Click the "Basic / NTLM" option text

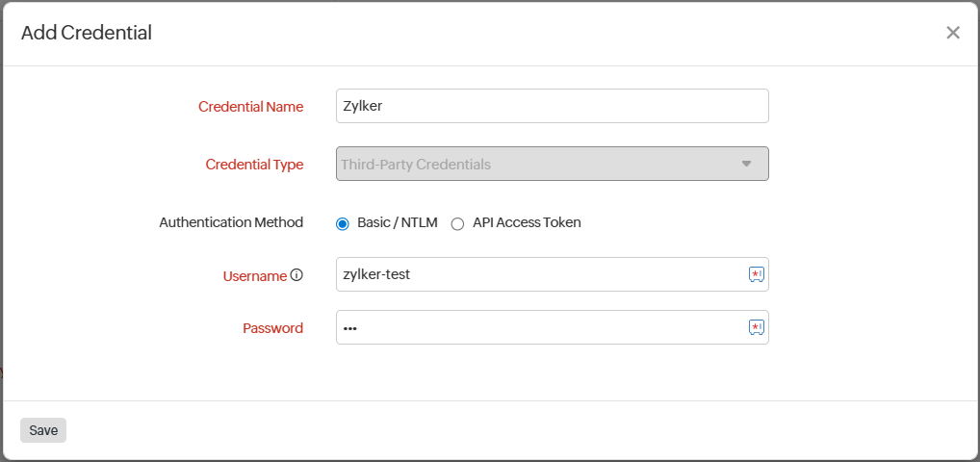click(x=397, y=222)
